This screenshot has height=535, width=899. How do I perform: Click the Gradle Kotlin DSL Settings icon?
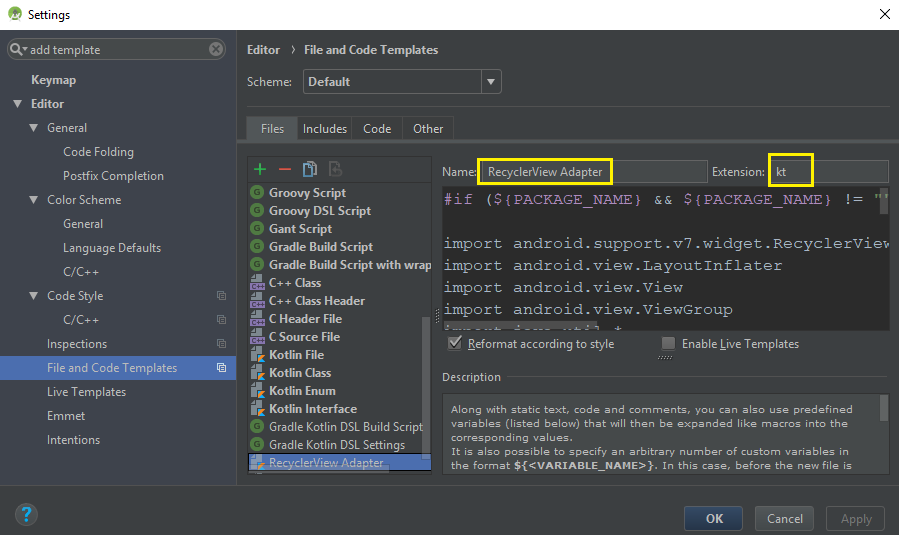(257, 444)
